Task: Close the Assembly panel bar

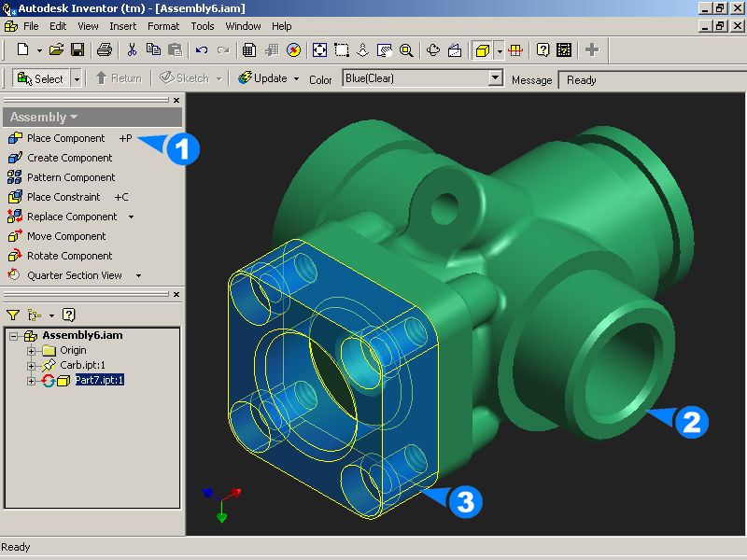Action: [176, 100]
